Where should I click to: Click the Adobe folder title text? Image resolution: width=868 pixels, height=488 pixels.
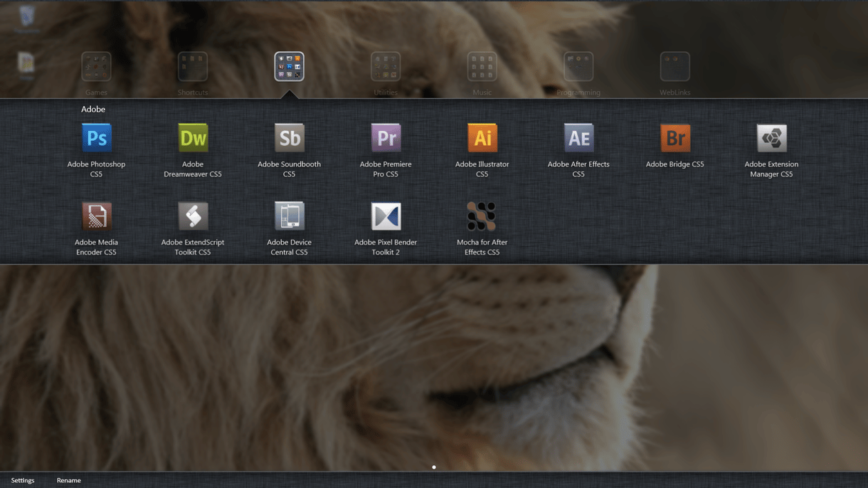(x=93, y=109)
